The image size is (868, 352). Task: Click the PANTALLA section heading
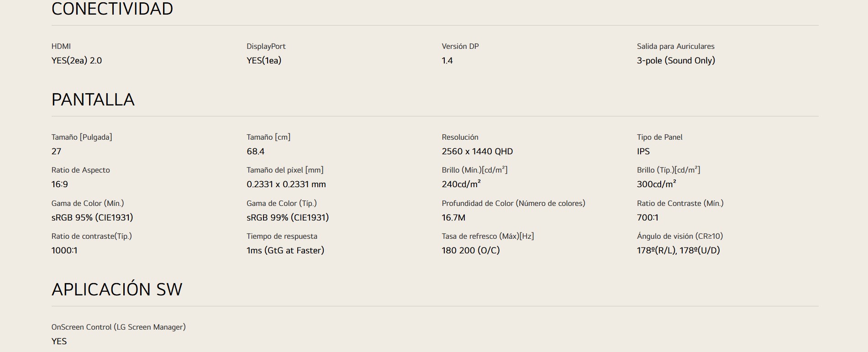pyautogui.click(x=93, y=100)
